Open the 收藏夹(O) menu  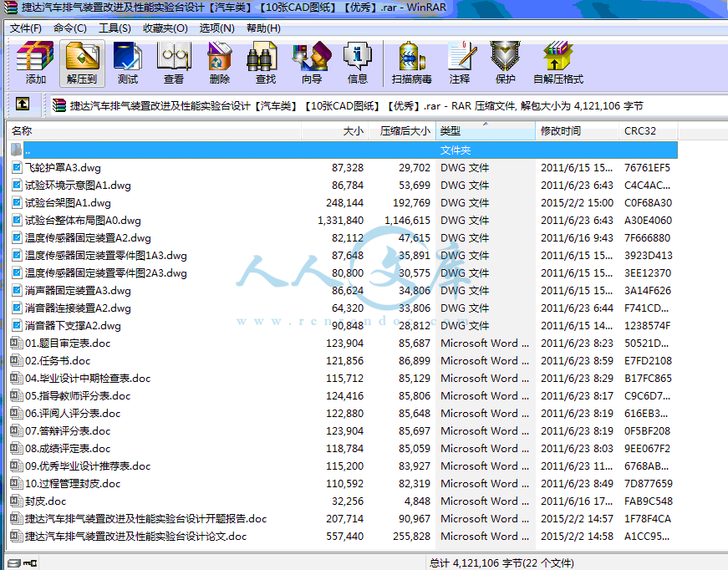tap(165, 28)
